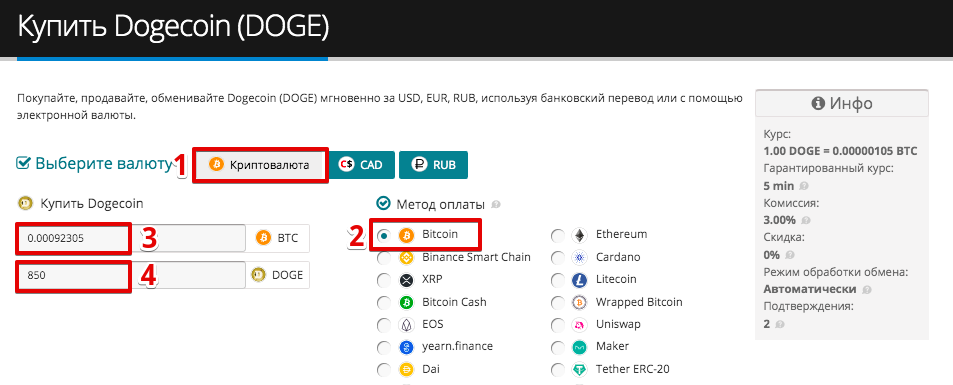Click the Bitcoin Cash green icon
953x385 pixels.
pyautogui.click(x=406, y=303)
